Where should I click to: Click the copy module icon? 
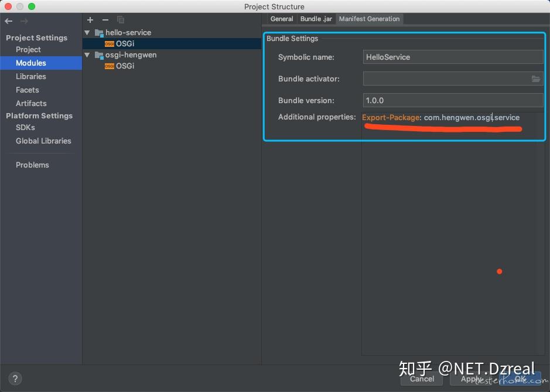click(120, 19)
